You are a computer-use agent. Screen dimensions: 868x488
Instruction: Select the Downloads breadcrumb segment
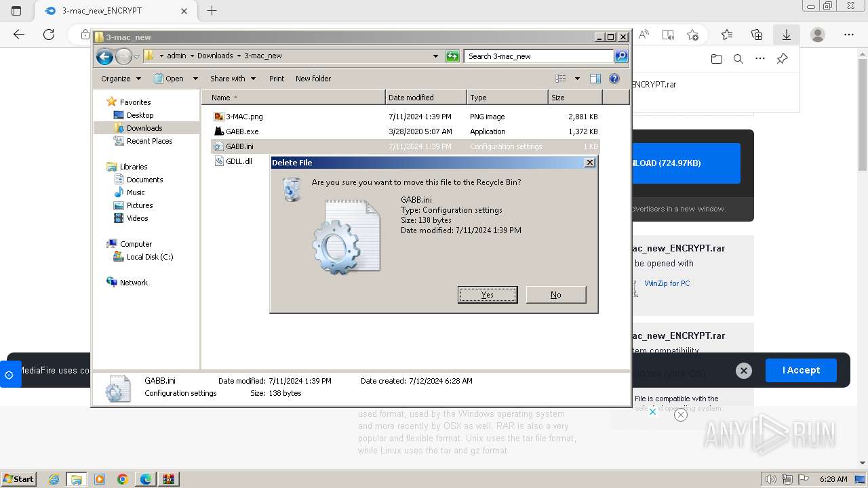click(x=215, y=56)
